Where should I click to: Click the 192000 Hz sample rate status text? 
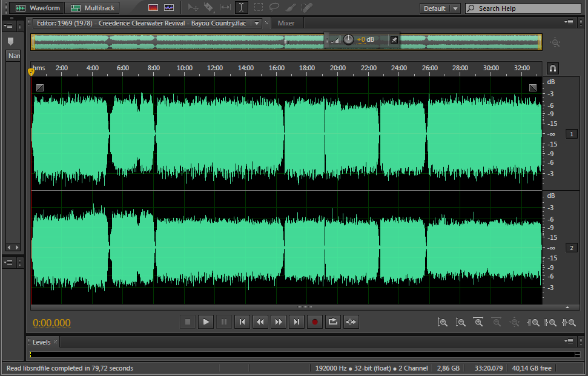[331, 368]
